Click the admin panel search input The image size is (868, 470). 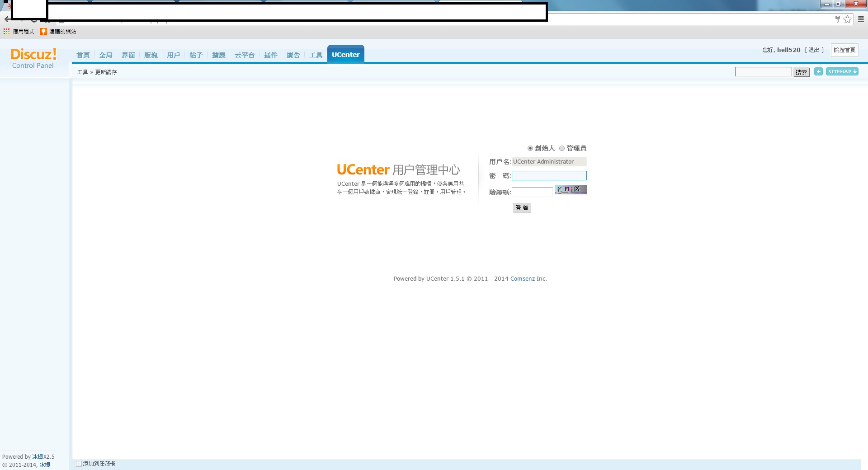tap(763, 71)
